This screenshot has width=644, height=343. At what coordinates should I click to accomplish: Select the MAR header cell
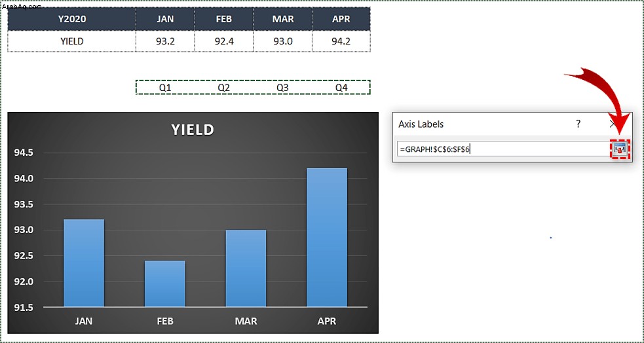click(x=282, y=19)
